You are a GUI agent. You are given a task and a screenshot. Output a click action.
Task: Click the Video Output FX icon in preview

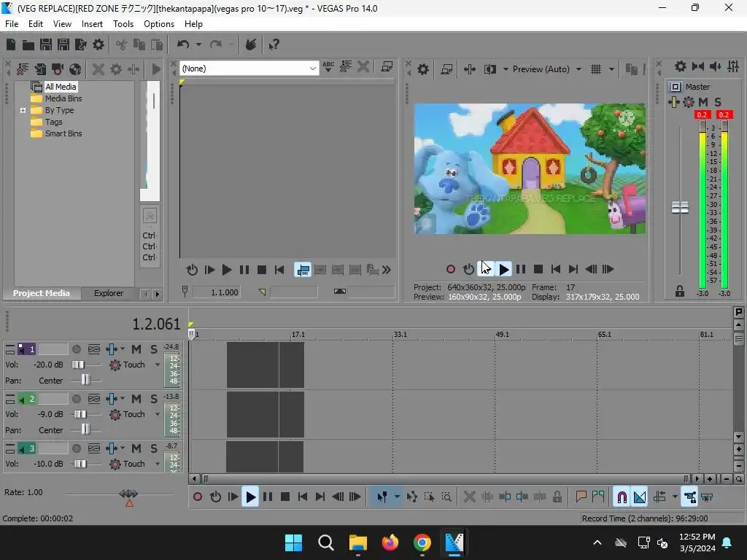click(x=469, y=69)
